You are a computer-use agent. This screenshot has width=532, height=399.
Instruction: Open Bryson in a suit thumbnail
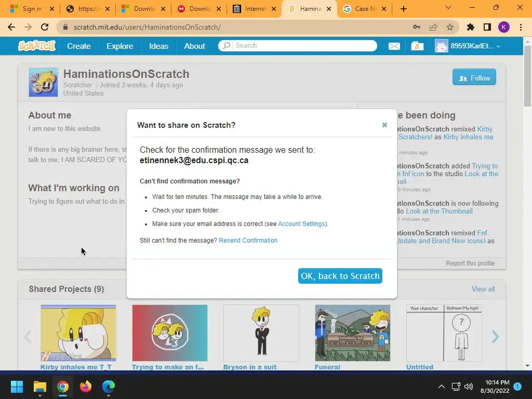point(261,333)
